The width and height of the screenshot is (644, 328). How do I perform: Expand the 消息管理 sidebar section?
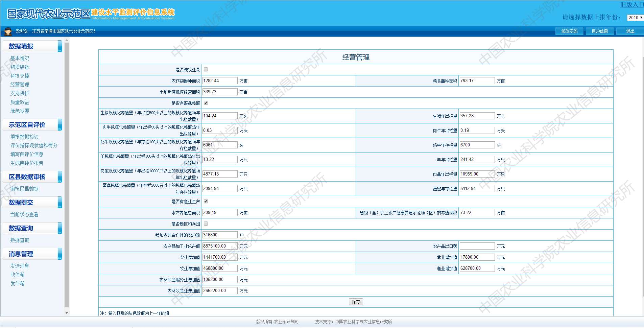(21, 254)
